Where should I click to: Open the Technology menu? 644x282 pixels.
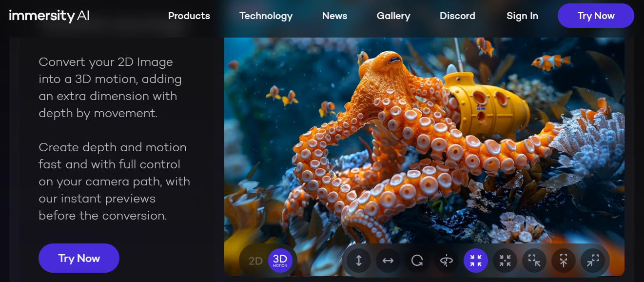266,16
